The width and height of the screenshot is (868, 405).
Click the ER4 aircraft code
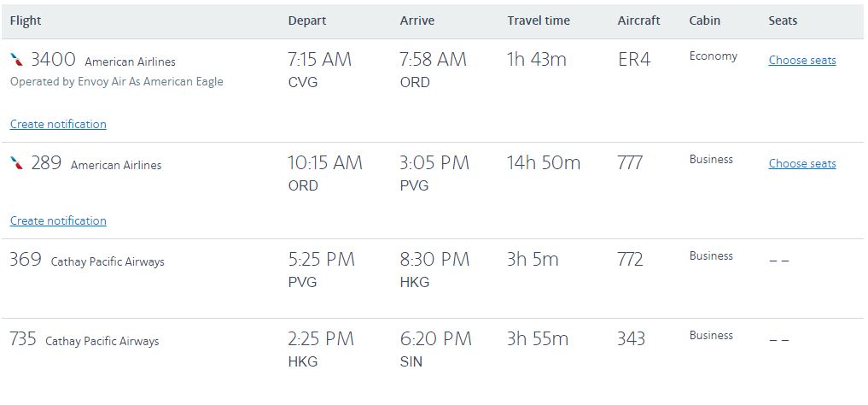tap(634, 61)
